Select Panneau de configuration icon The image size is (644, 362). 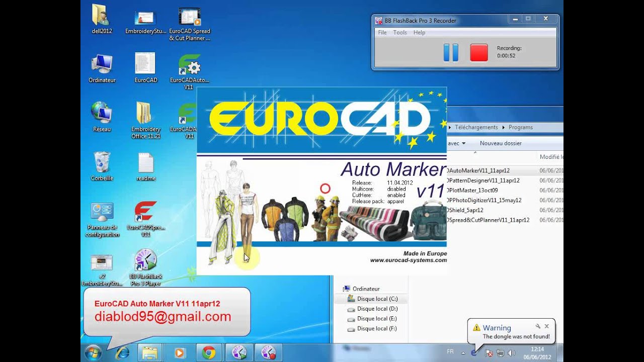click(x=102, y=220)
